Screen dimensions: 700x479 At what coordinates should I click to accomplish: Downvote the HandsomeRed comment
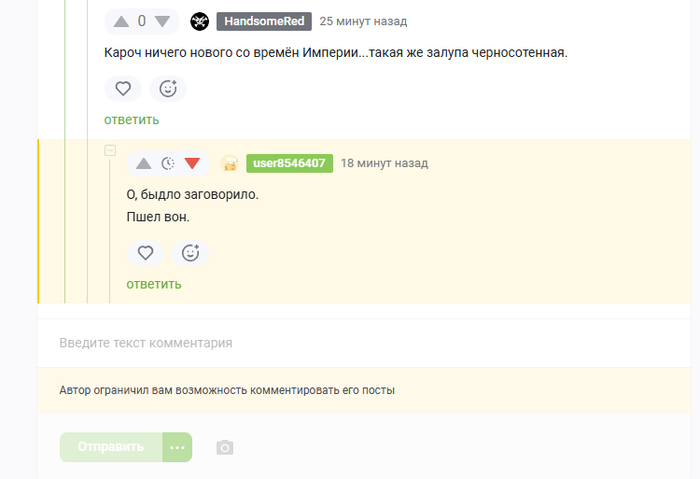click(x=162, y=21)
